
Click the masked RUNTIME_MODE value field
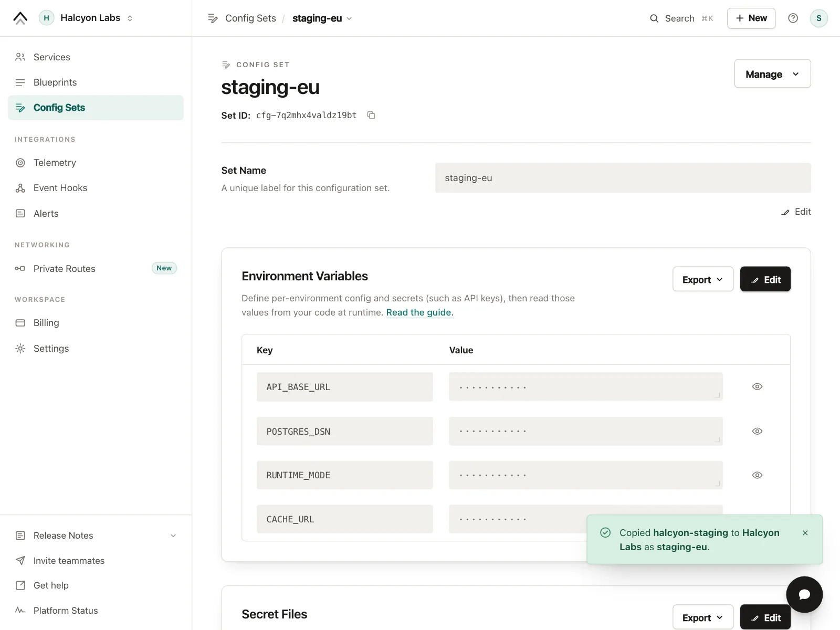[586, 475]
